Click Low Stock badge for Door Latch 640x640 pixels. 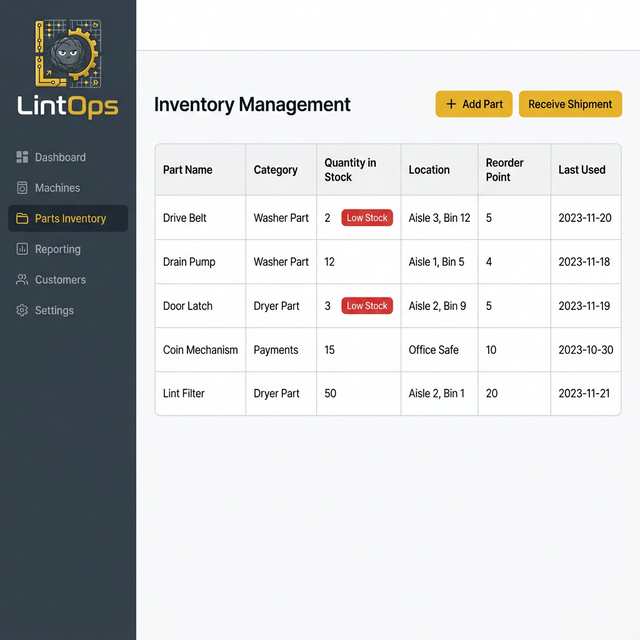tap(367, 306)
